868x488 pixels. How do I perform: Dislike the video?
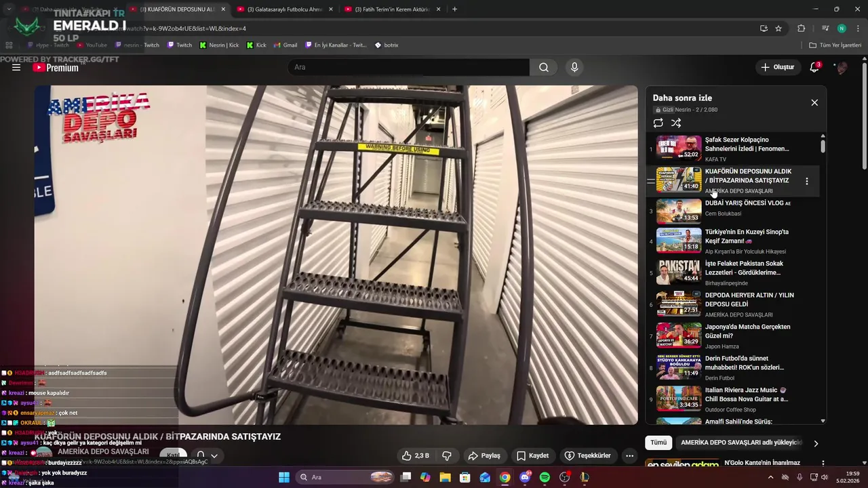click(x=447, y=455)
